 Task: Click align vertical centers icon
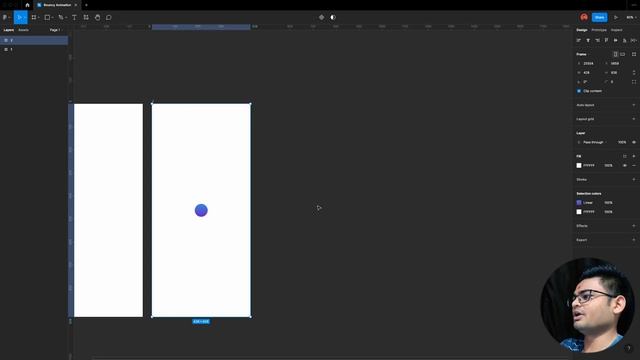coord(616,40)
